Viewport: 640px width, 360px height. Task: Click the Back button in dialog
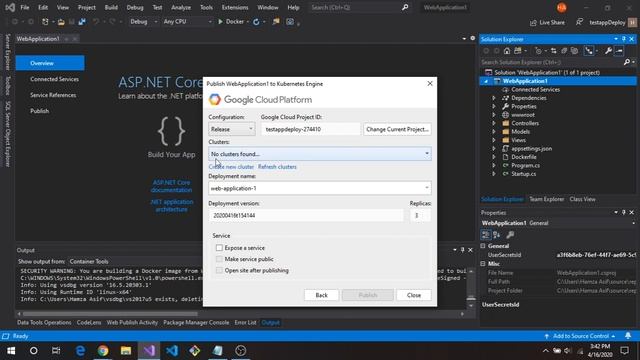pyautogui.click(x=321, y=295)
